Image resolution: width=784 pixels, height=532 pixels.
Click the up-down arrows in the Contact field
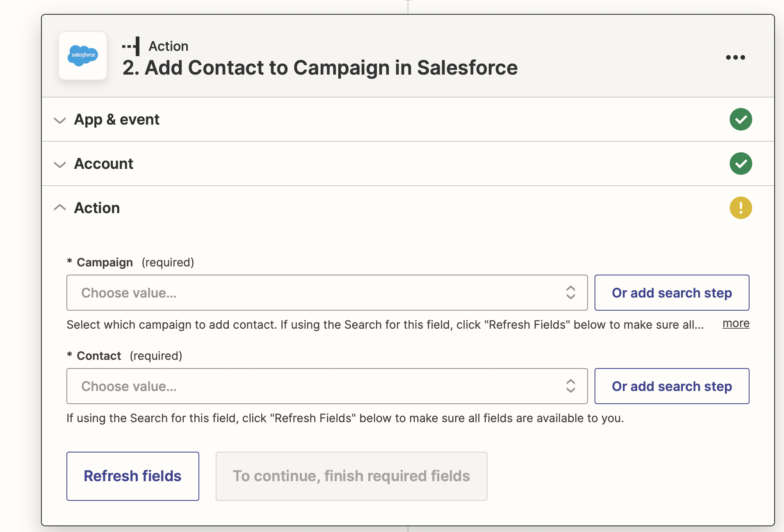click(570, 386)
